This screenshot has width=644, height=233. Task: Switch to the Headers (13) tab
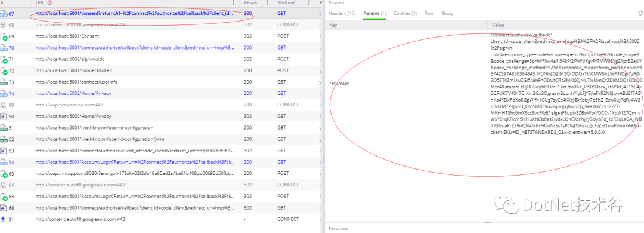(x=342, y=14)
